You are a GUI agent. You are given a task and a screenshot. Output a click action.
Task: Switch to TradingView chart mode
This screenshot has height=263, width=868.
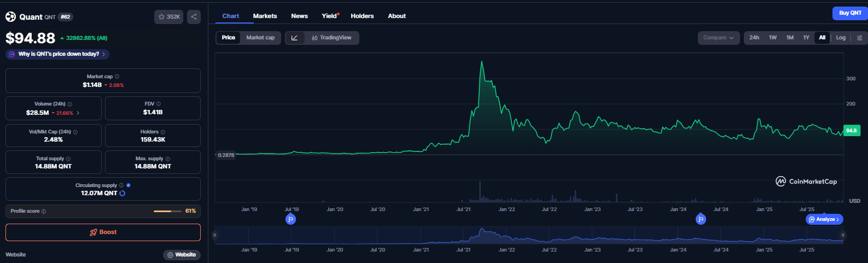(331, 38)
